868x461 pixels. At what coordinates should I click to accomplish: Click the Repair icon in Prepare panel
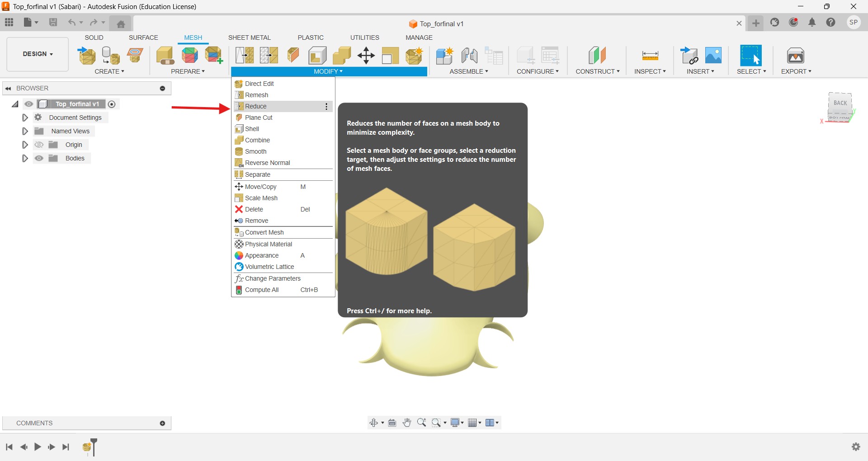pyautogui.click(x=165, y=56)
